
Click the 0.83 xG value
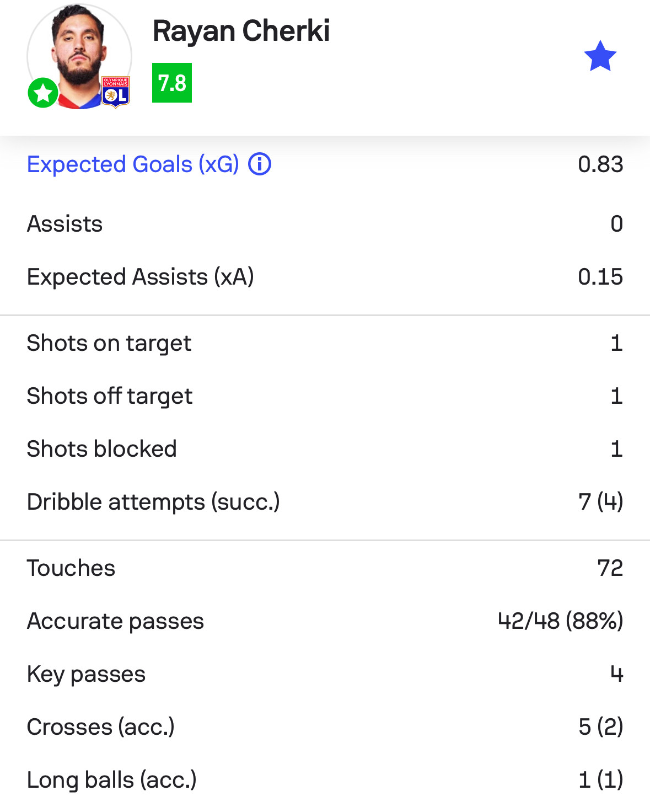coord(600,164)
